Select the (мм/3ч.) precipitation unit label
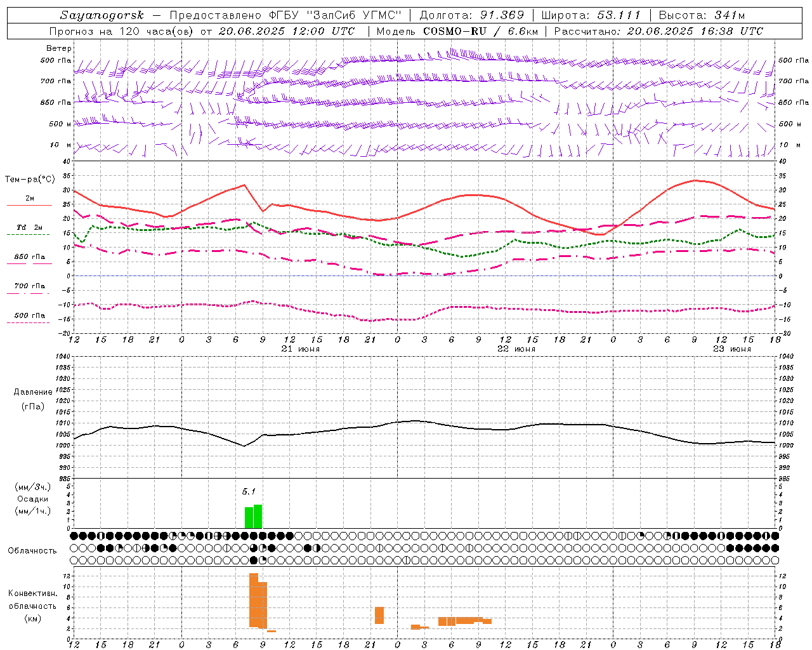Viewport: 812px width, 650px height. (32, 487)
